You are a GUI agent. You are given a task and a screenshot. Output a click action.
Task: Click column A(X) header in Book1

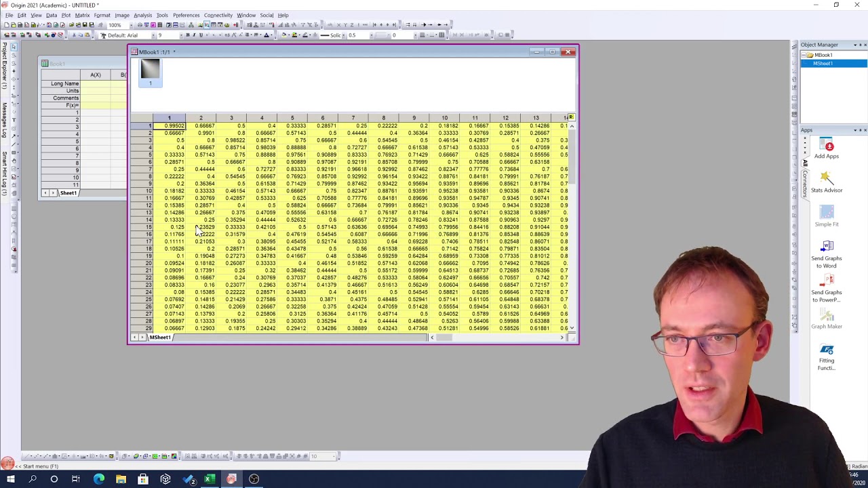click(96, 75)
